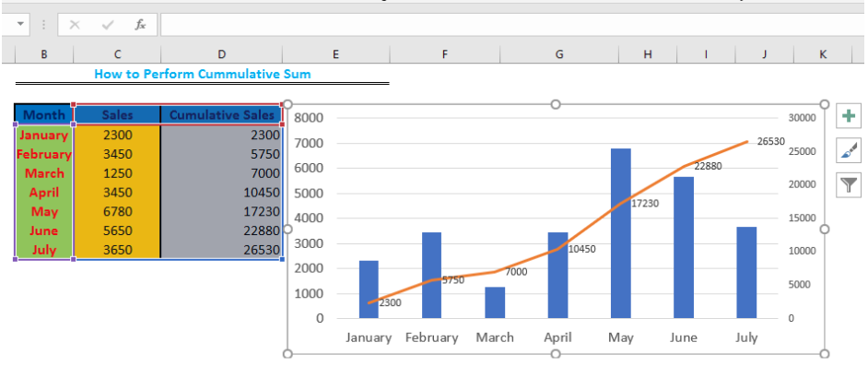The image size is (868, 366).
Task: Click the How to Perform Cummulative Sum title
Action: [203, 74]
